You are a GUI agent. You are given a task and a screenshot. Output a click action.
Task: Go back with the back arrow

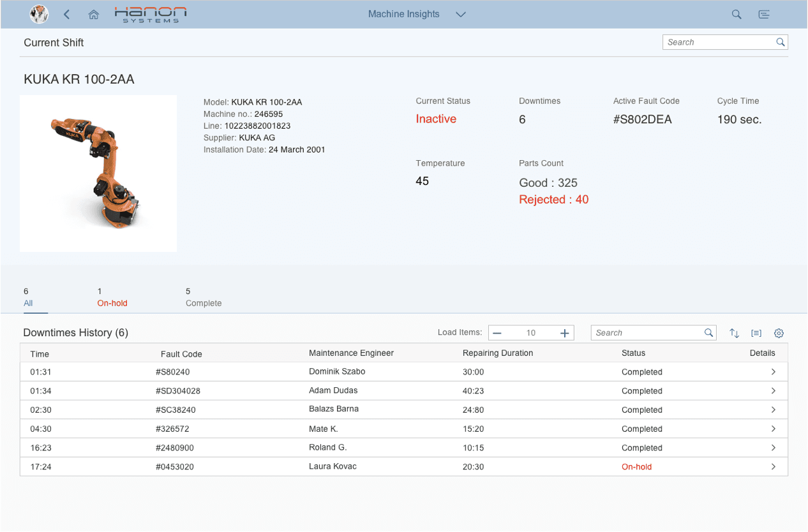[x=67, y=14]
